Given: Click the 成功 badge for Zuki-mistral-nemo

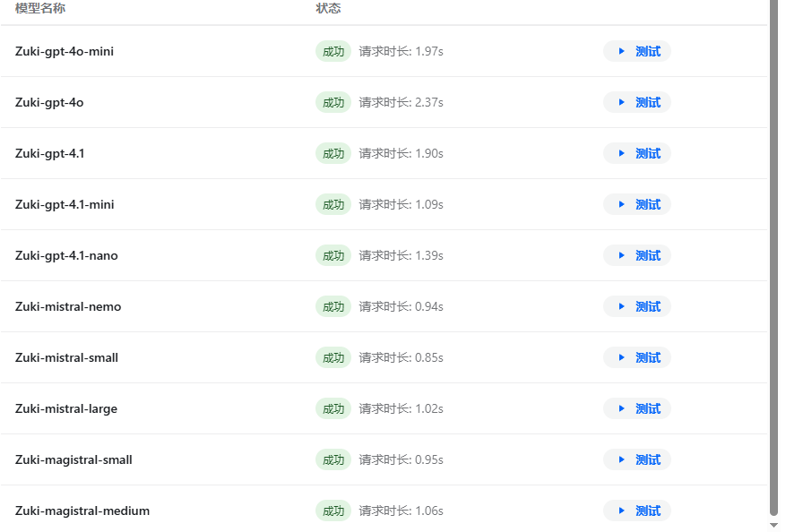Looking at the screenshot, I should 333,307.
